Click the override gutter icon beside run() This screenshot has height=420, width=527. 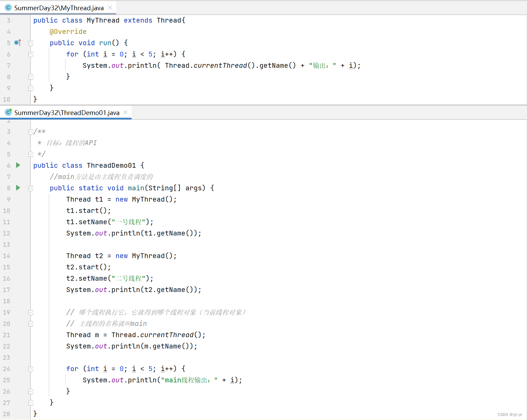coord(17,43)
